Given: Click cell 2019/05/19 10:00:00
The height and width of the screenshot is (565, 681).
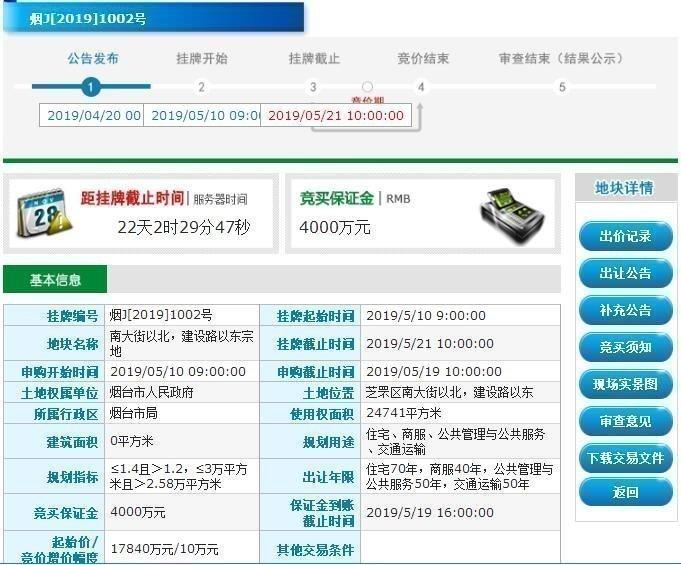Looking at the screenshot, I should [x=460, y=371].
